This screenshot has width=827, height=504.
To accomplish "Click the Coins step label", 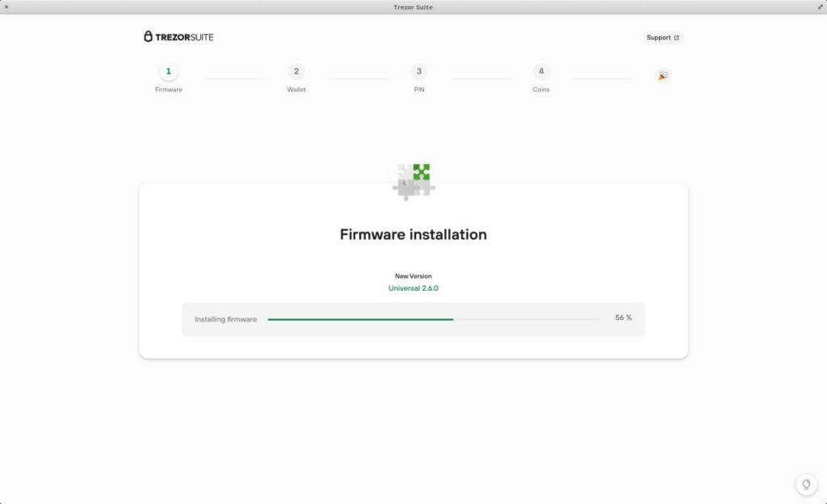I will tap(541, 90).
